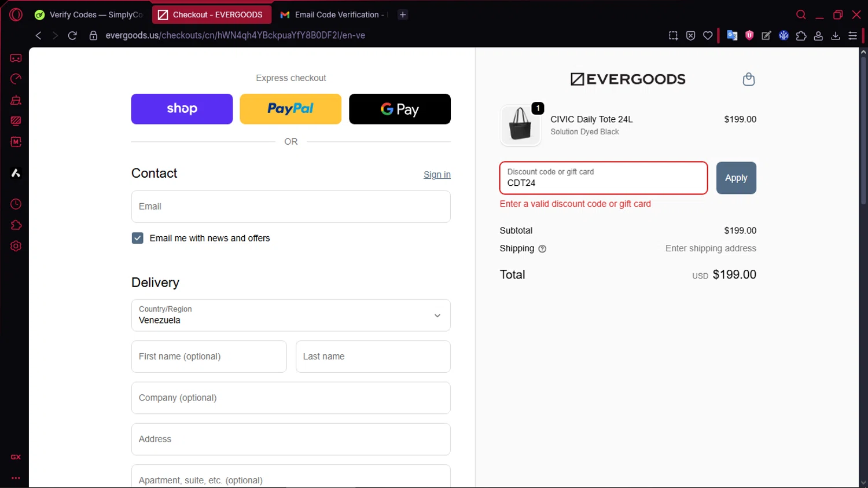Reload the checkout page

pos(72,35)
